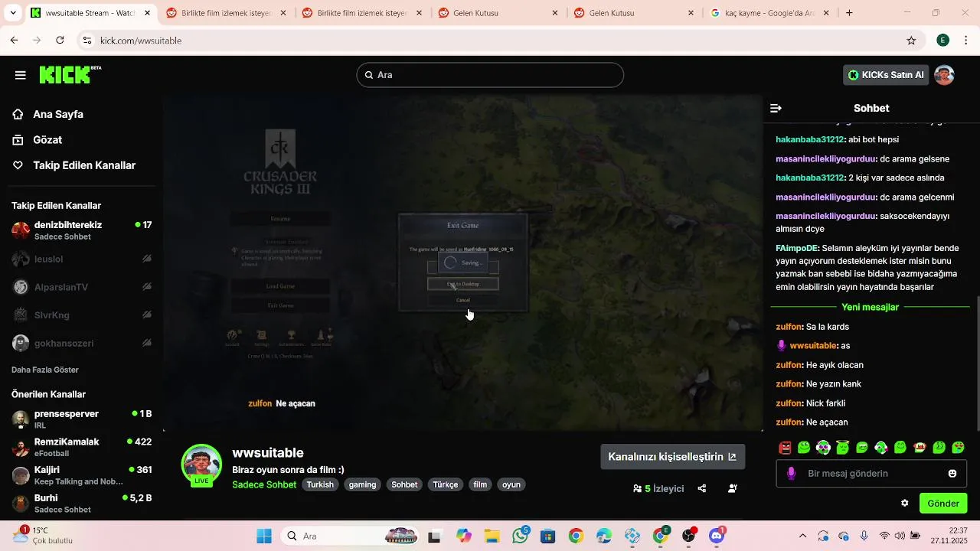The height and width of the screenshot is (551, 980).
Task: Select the film tag
Action: (480, 484)
